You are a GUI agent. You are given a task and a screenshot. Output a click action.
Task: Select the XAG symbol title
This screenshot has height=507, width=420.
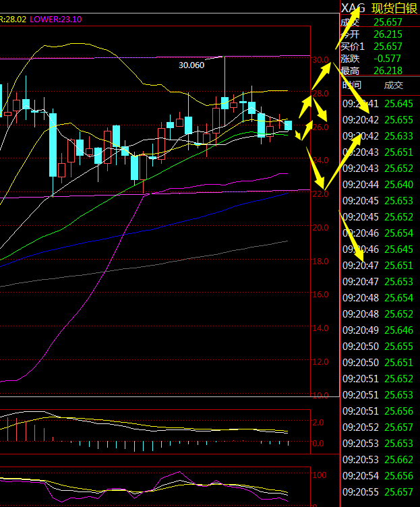click(x=353, y=8)
